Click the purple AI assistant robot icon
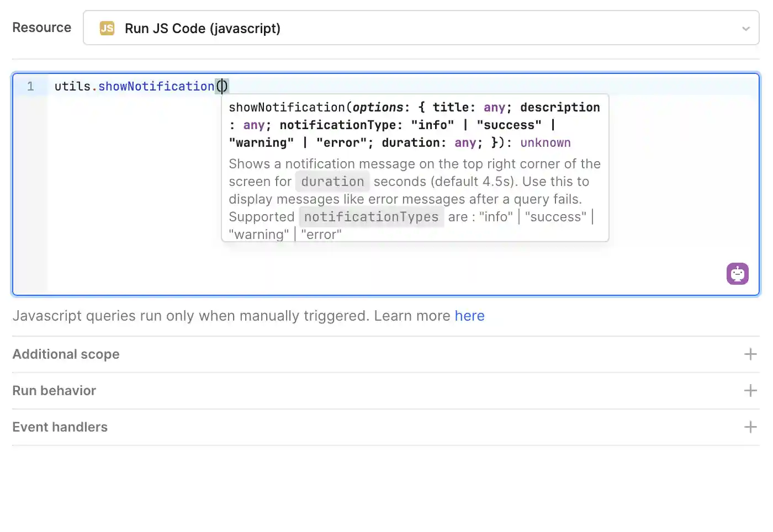Image resolution: width=773 pixels, height=532 pixels. (737, 274)
